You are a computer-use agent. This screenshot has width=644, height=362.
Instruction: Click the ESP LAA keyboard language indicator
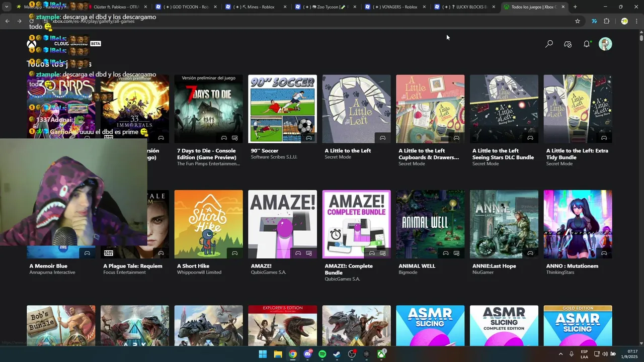584,354
